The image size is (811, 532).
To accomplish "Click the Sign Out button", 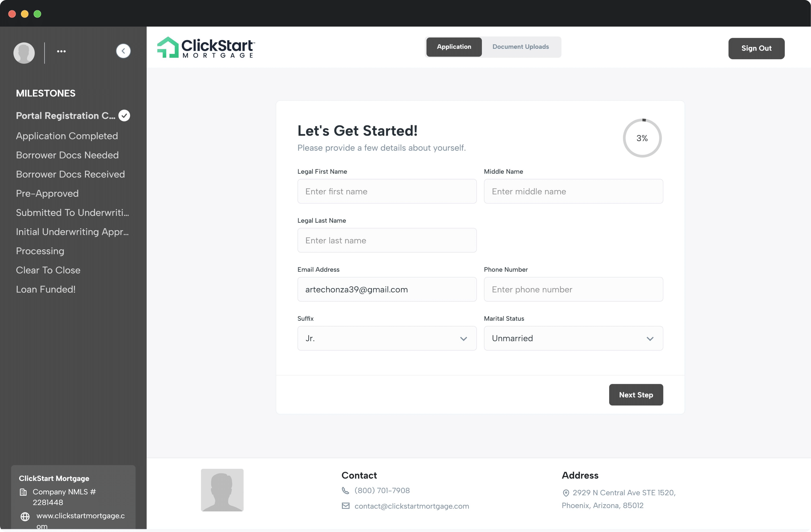I will pos(756,48).
